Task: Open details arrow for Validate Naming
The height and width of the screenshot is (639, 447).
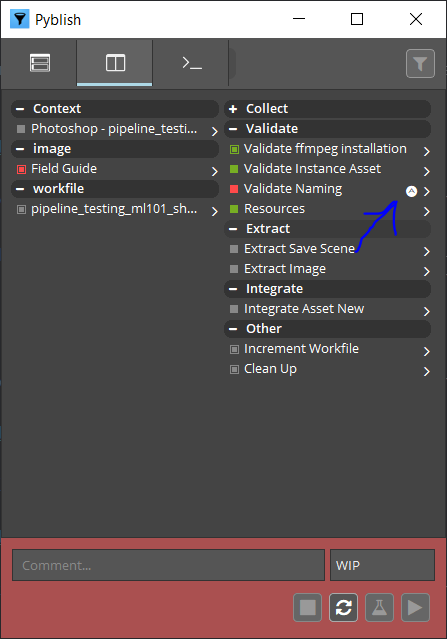Action: click(x=426, y=191)
